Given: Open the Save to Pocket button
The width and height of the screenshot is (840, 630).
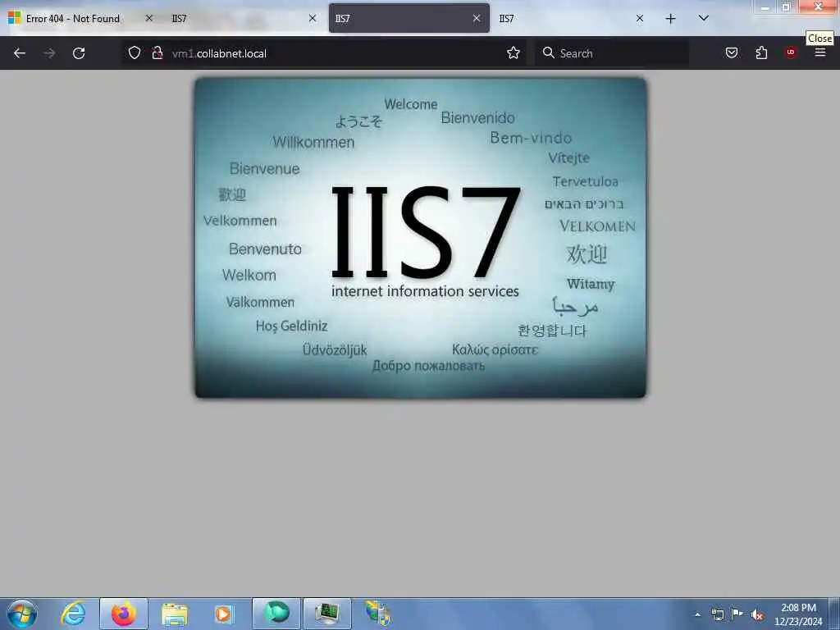Looking at the screenshot, I should [732, 52].
